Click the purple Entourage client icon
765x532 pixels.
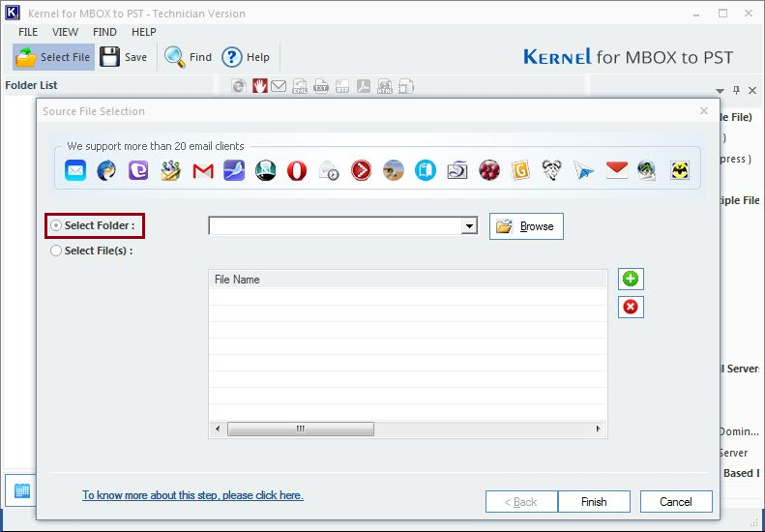click(x=138, y=171)
